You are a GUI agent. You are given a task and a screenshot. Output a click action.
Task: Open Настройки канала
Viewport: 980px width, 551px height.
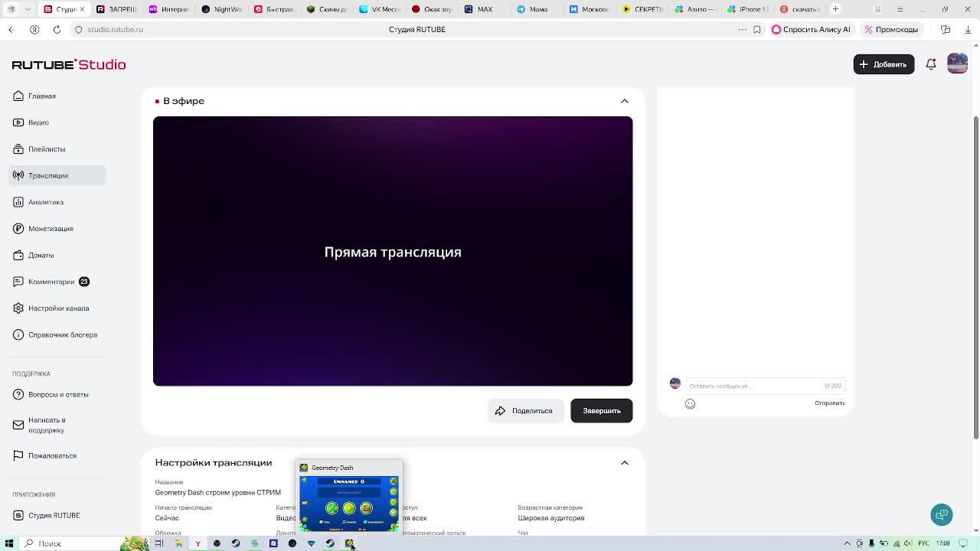coord(58,308)
